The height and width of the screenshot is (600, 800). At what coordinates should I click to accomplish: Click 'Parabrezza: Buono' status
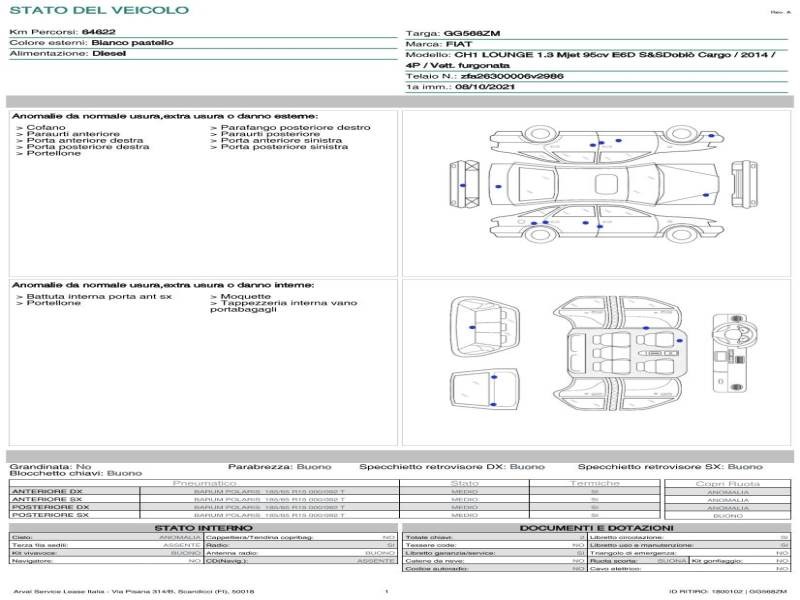point(280,467)
